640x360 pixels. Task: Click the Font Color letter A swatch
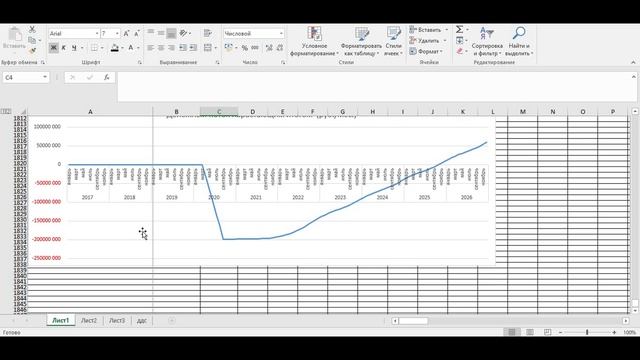[x=131, y=48]
